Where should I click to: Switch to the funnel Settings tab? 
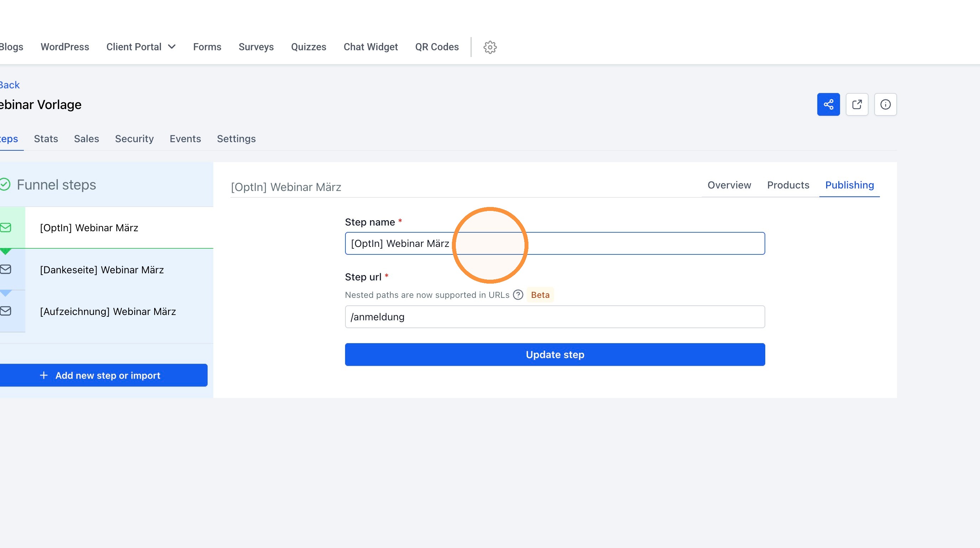pyautogui.click(x=236, y=139)
